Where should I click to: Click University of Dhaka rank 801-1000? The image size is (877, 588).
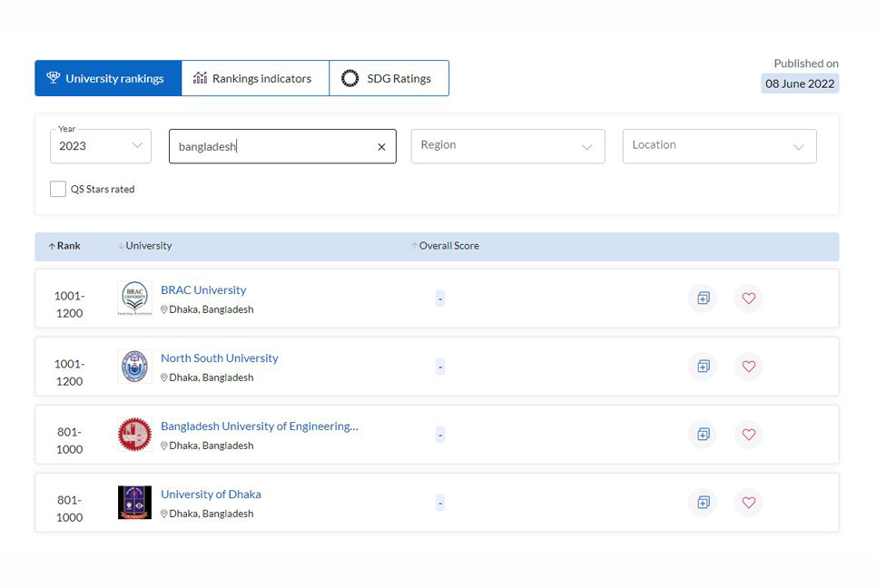[x=69, y=509]
